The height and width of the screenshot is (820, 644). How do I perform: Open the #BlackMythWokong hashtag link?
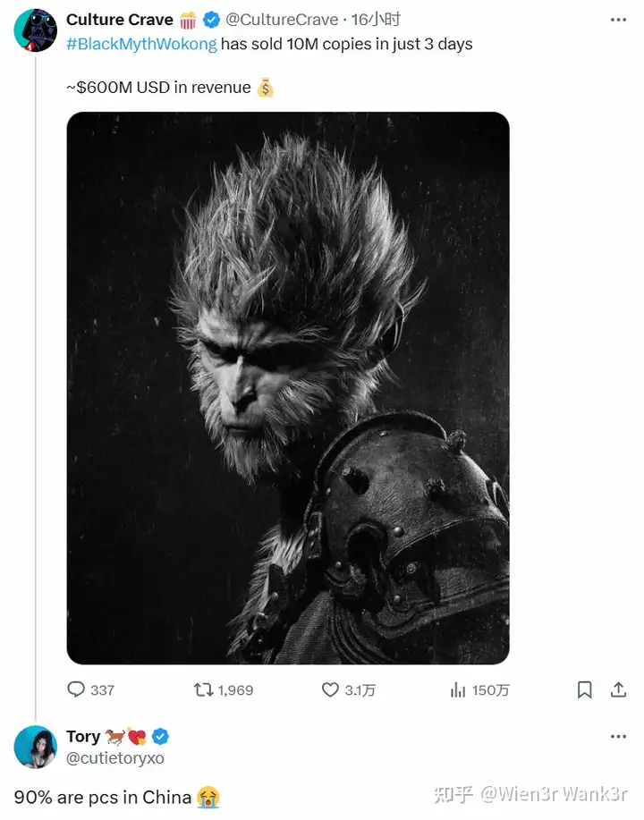[x=141, y=44]
